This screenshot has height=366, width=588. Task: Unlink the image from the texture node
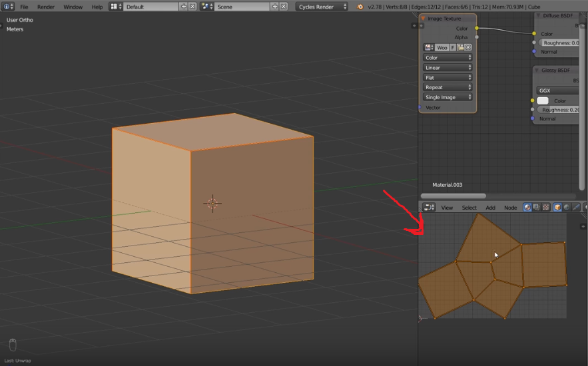tap(468, 47)
